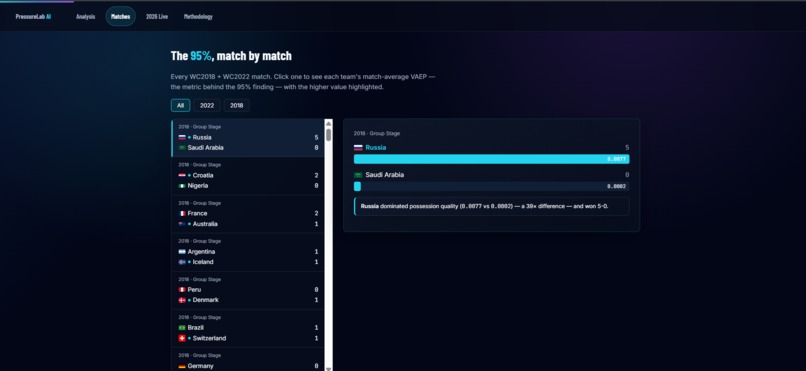Filter matches by 2022
Screen dimensions: 806x371
(x=207, y=105)
